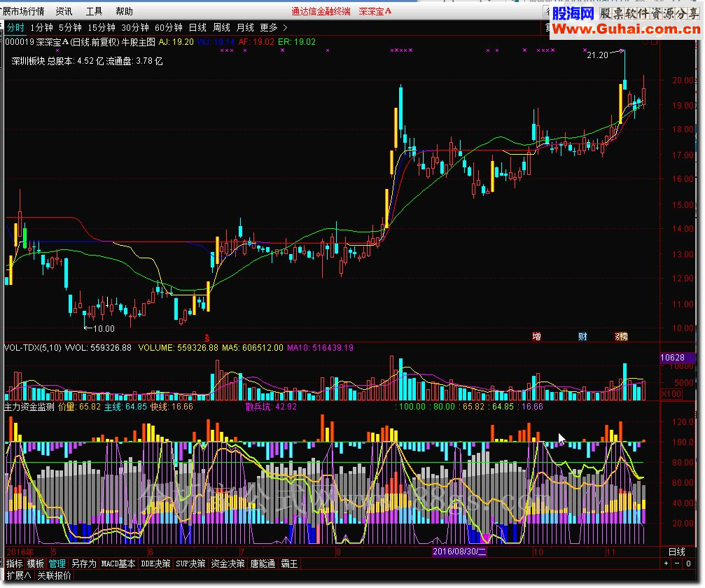Click the Www.Guhai.com.cn link
The width and height of the screenshot is (705, 588).
coord(627,29)
